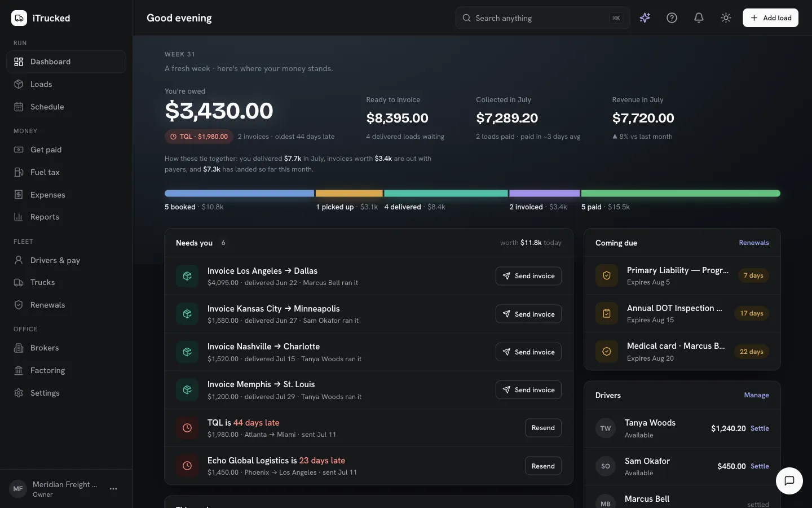812x508 pixels.
Task: Open Get paid section
Action: pyautogui.click(x=66, y=150)
